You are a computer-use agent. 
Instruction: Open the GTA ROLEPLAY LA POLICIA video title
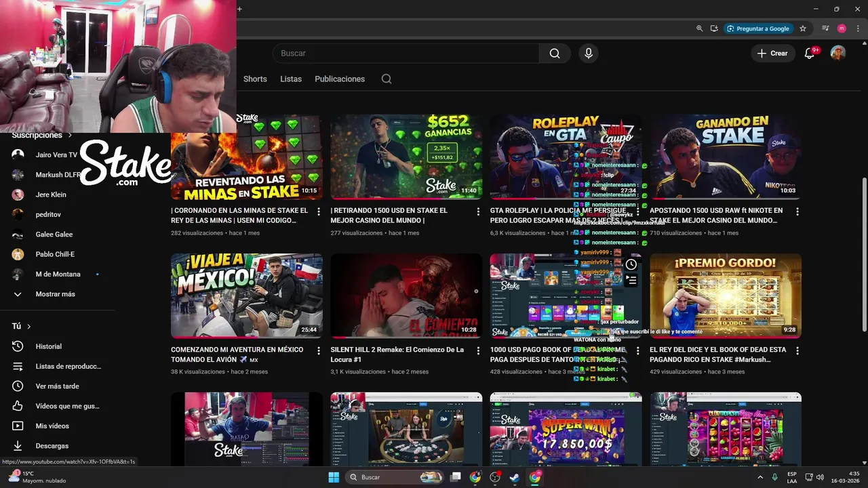point(557,216)
